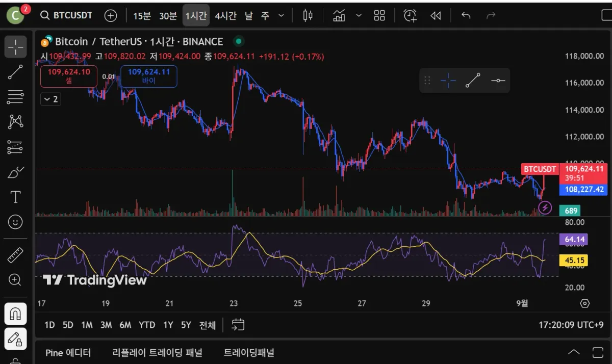Open the emoji sticker tool
612x364 pixels.
(15, 222)
